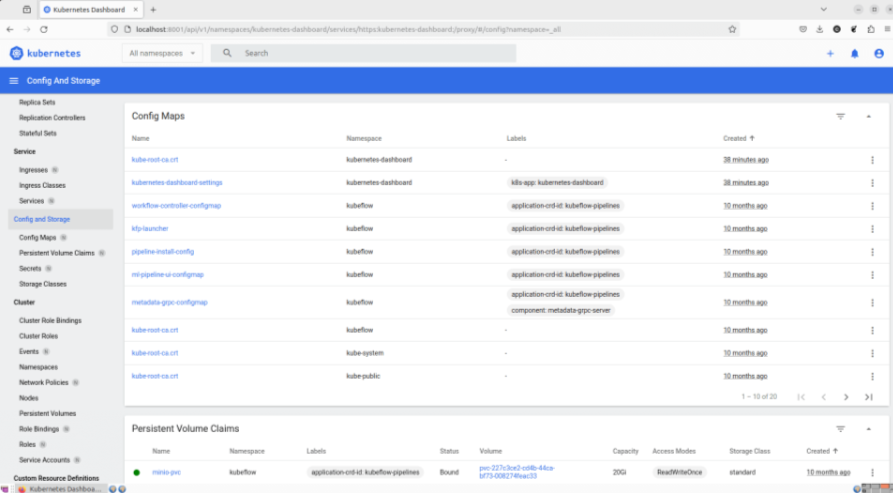Open the notifications bell
This screenshot has height=493, width=893.
[x=854, y=54]
